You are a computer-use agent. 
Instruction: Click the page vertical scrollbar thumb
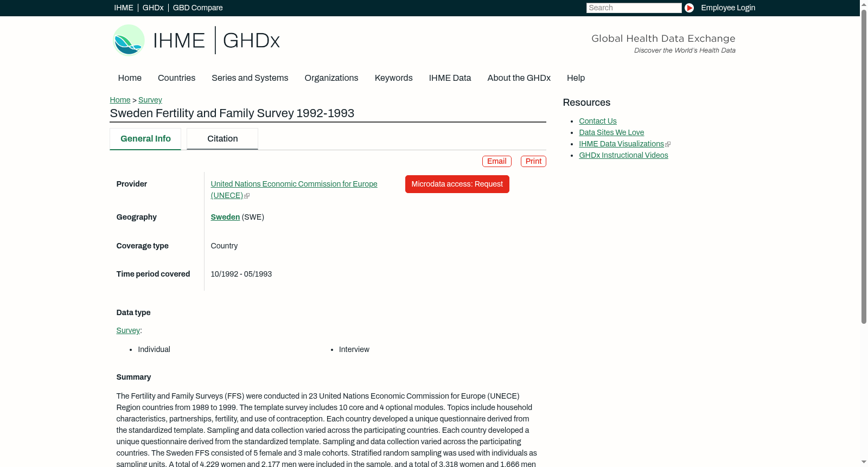coord(864,167)
